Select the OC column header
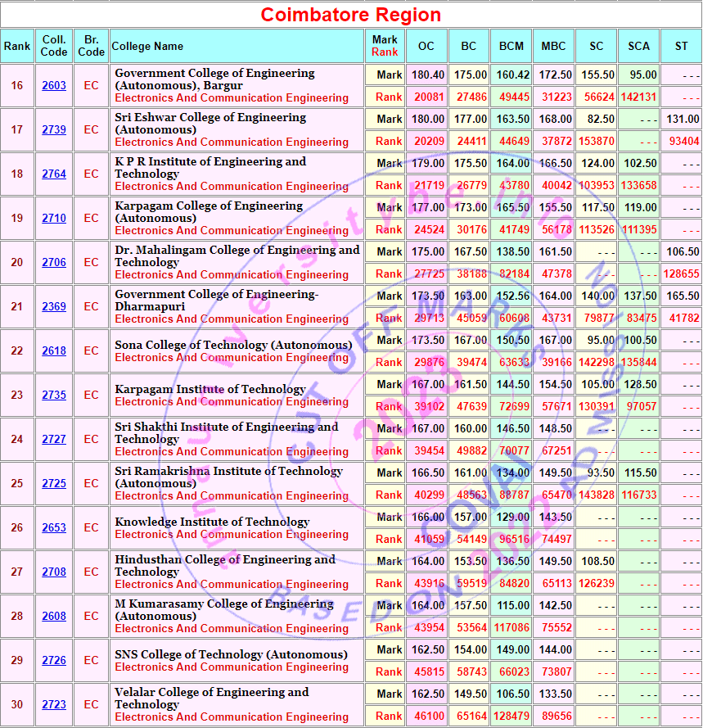703x728 pixels. pos(426,47)
